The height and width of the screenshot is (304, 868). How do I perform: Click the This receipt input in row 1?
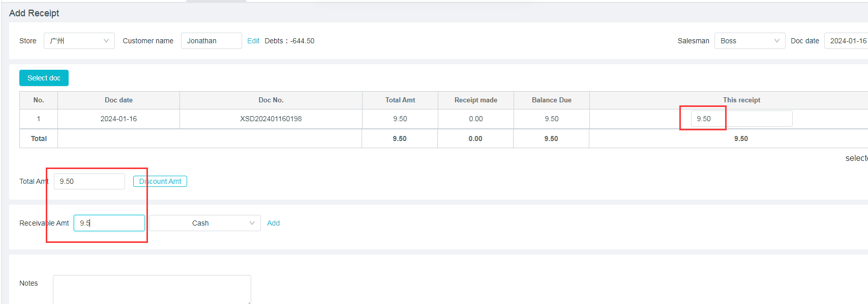pyautogui.click(x=741, y=119)
